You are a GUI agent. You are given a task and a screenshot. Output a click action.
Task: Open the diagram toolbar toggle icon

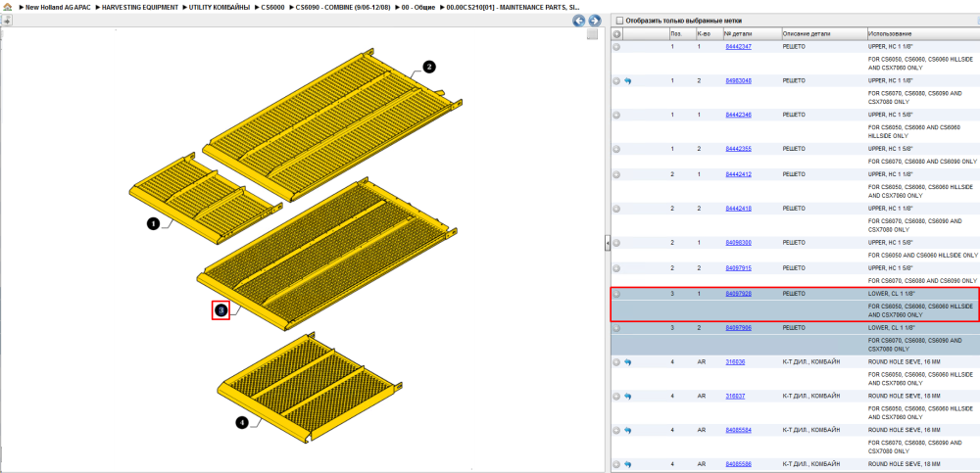pyautogui.click(x=6, y=20)
